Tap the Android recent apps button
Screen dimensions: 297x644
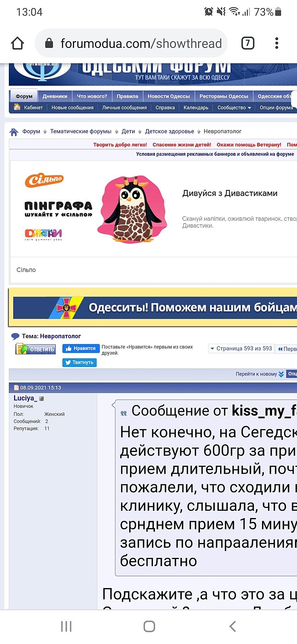tap(66, 626)
